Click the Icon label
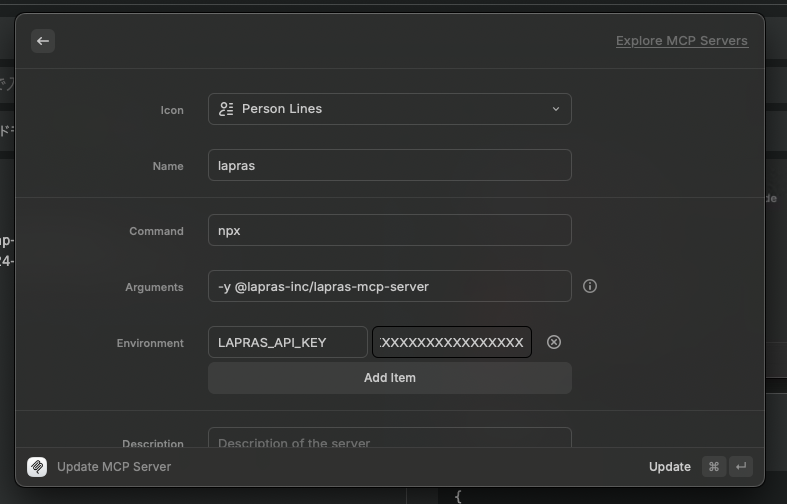The image size is (787, 504). point(172,110)
